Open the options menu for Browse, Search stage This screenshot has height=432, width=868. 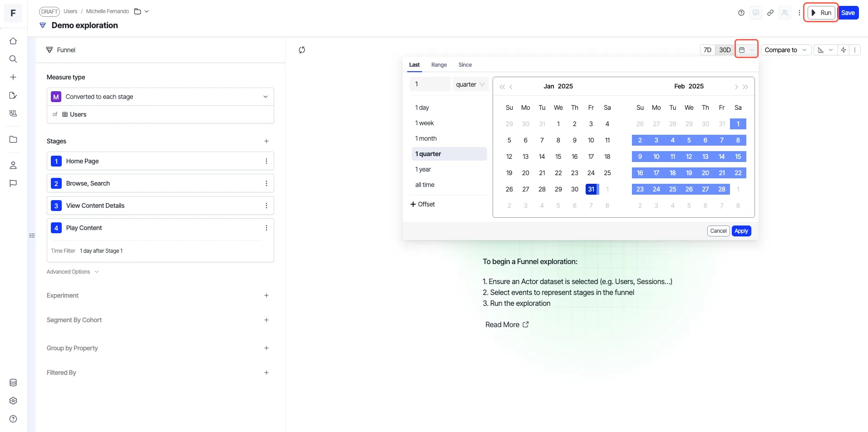click(x=266, y=183)
